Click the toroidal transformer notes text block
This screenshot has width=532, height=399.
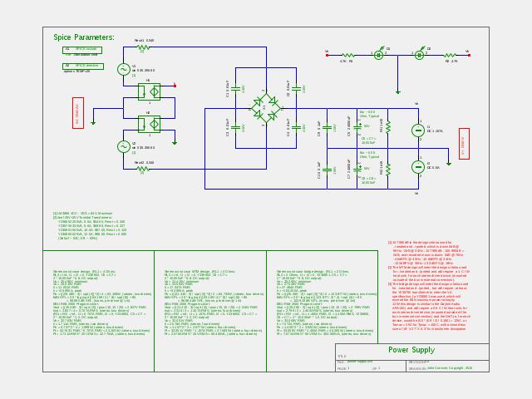coord(90,225)
